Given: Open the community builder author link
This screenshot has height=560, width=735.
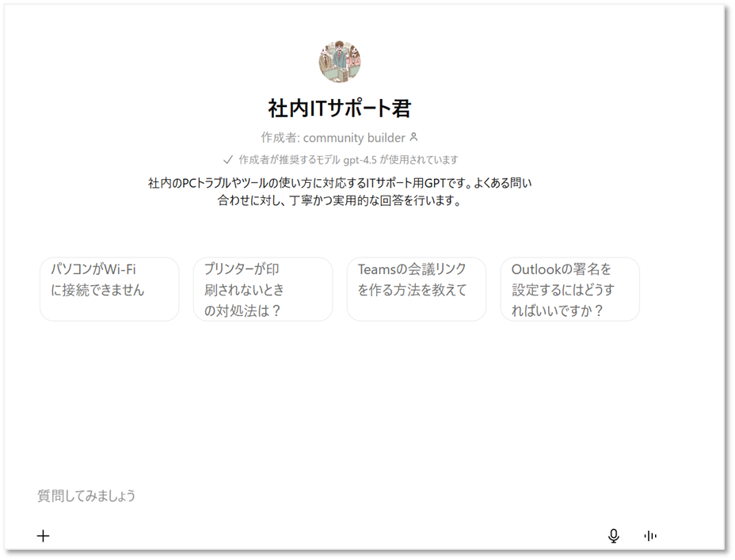Looking at the screenshot, I should point(354,138).
